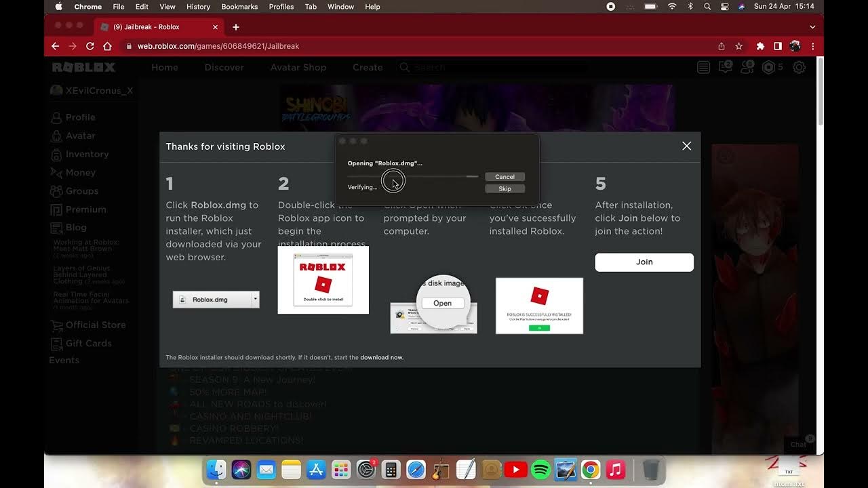
Task: Open a new Chrome tab
Action: 236,27
